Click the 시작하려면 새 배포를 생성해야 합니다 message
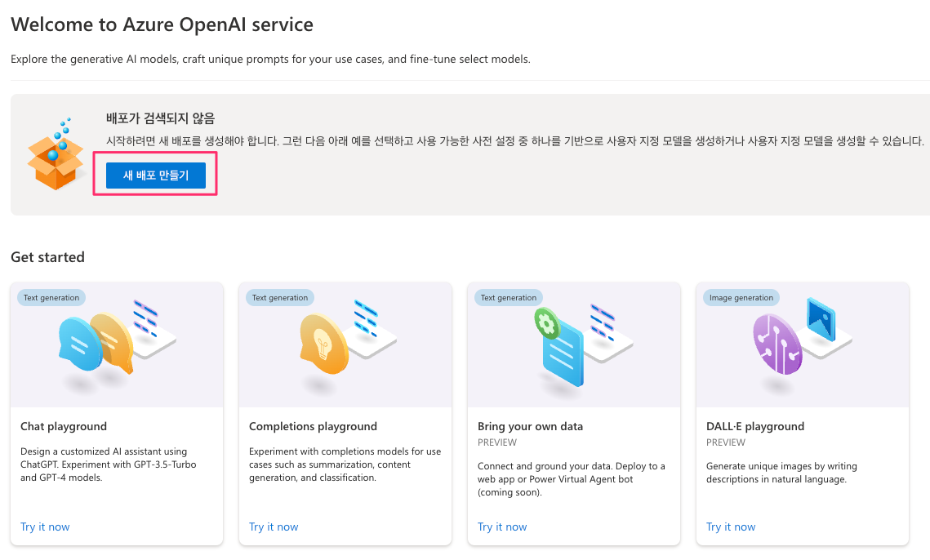The height and width of the screenshot is (560, 930). [515, 141]
